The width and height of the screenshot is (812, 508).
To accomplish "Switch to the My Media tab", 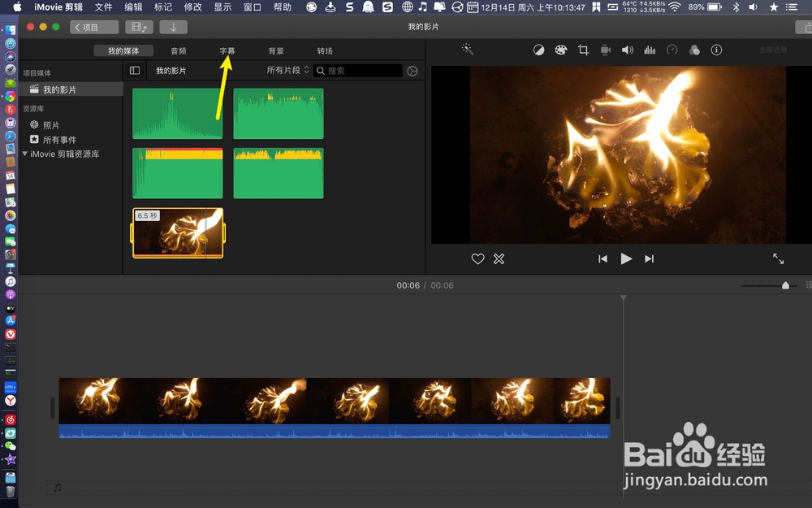I will [x=123, y=50].
